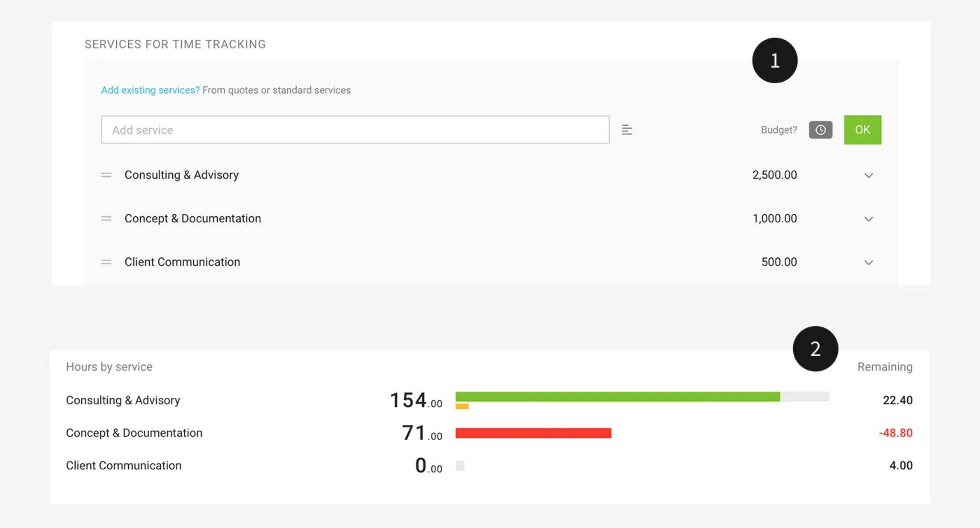
Task: Click the 2,500.00 budget value
Action: pos(775,175)
